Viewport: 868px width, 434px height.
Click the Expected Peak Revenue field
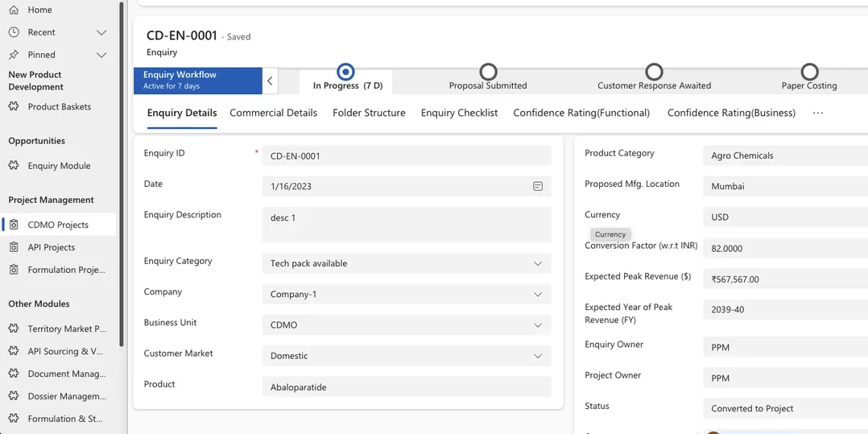pos(786,279)
